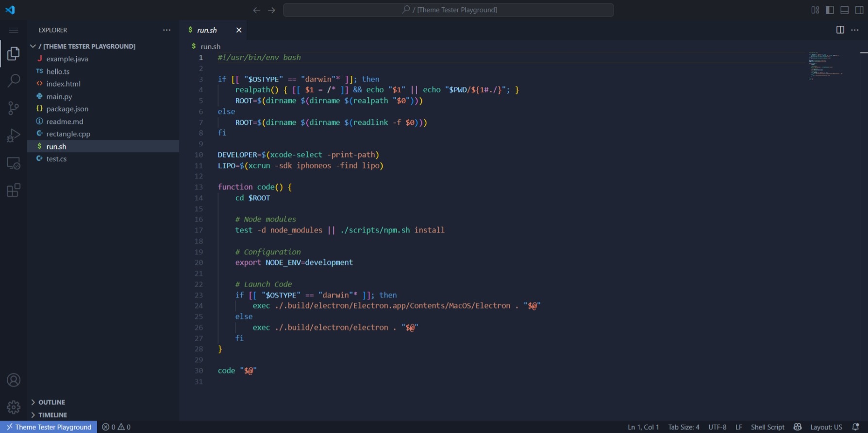Image resolution: width=868 pixels, height=433 pixels.
Task: Open the Customize Layout control
Action: (815, 10)
